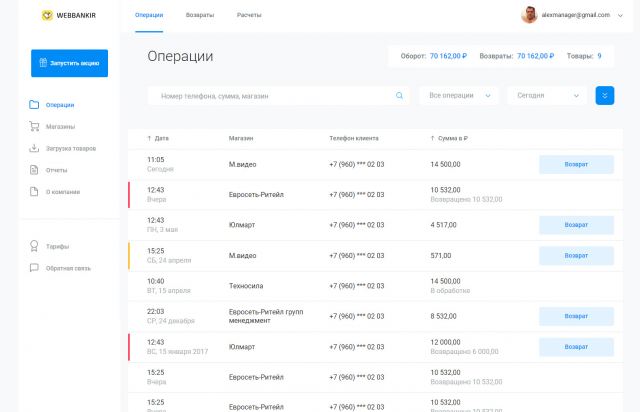Screen dimensions: 640x412
Task: Open Тарифы in the sidebar
Action: (x=58, y=247)
